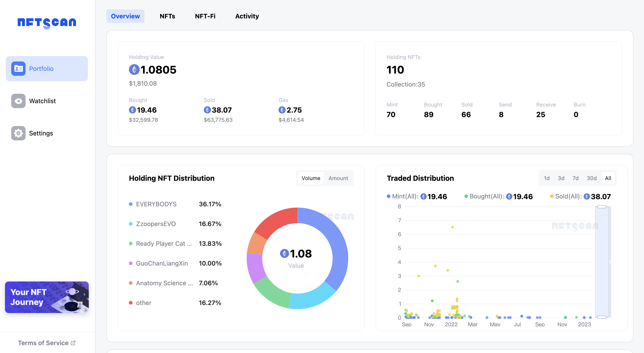Screen dimensions: 644x353
Task: Open the Activity tab
Action: coord(247,16)
